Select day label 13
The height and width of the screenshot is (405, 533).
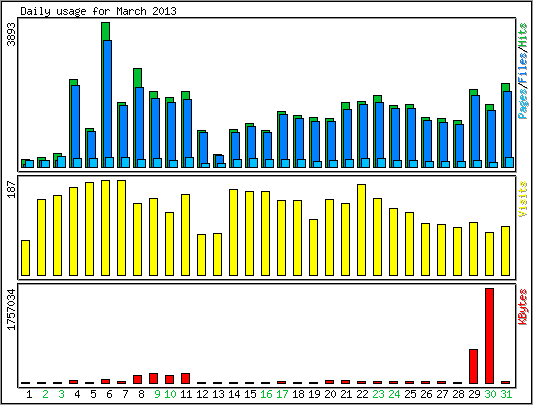tap(218, 394)
